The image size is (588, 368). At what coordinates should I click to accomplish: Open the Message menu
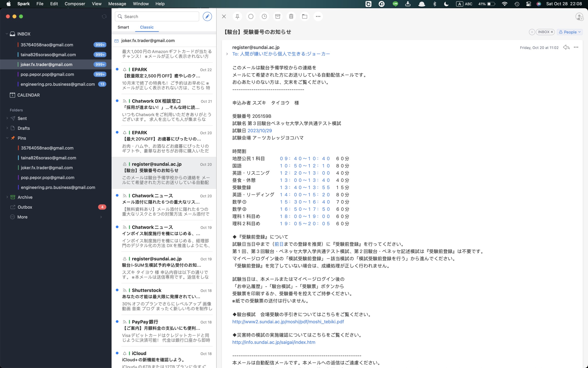(x=117, y=4)
